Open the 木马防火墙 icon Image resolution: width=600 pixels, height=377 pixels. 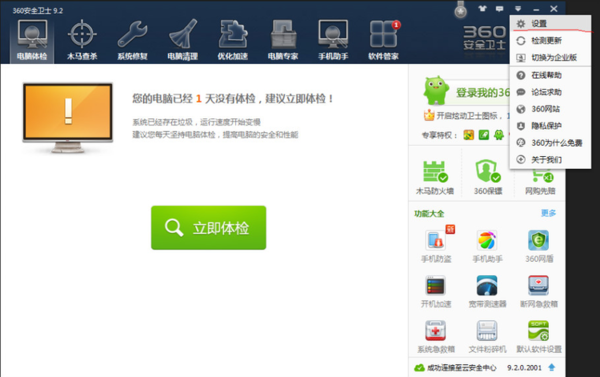(x=435, y=177)
